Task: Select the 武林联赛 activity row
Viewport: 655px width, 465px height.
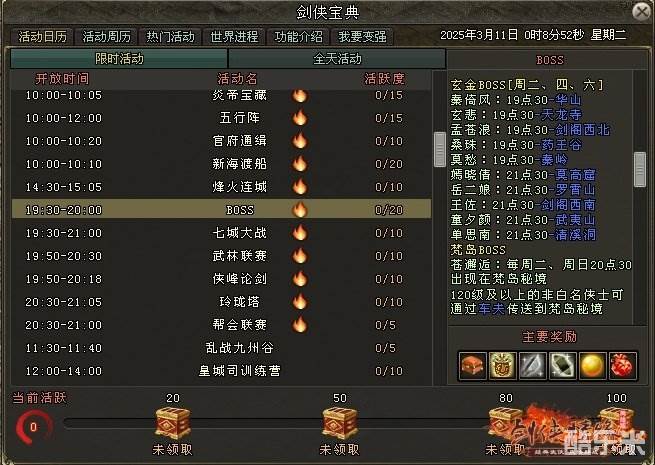Action: [x=221, y=256]
